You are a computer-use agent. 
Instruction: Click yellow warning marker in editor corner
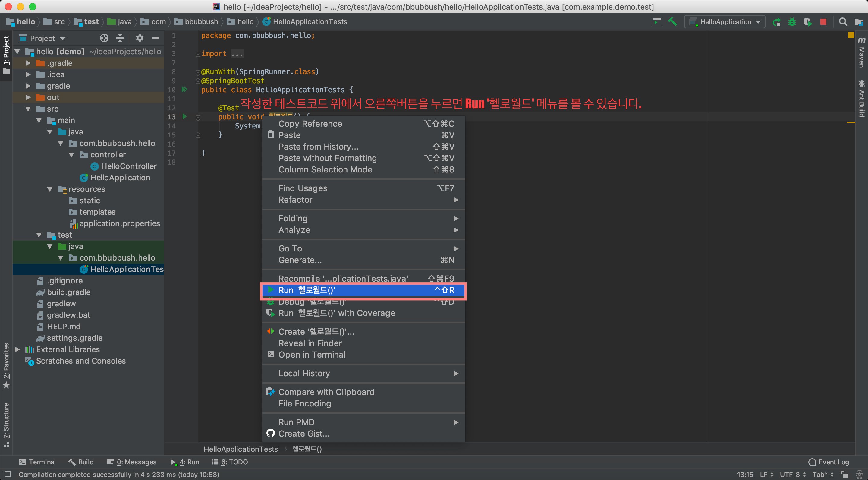(x=851, y=35)
